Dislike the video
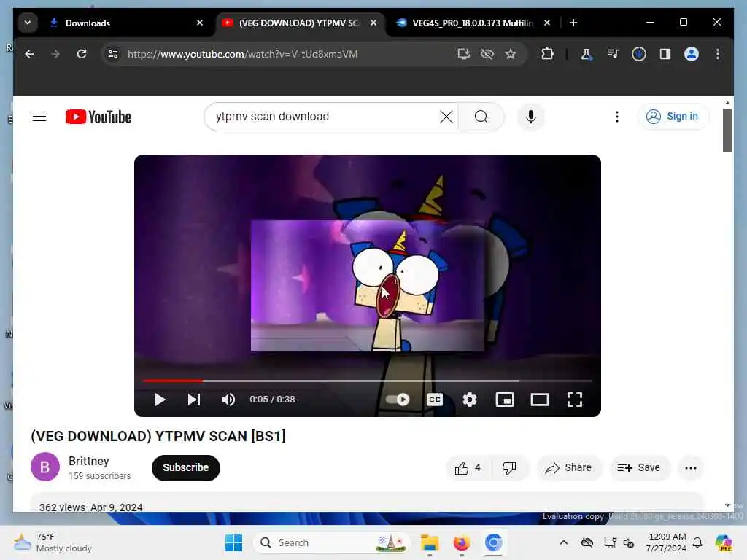The width and height of the screenshot is (747, 560). click(x=509, y=468)
